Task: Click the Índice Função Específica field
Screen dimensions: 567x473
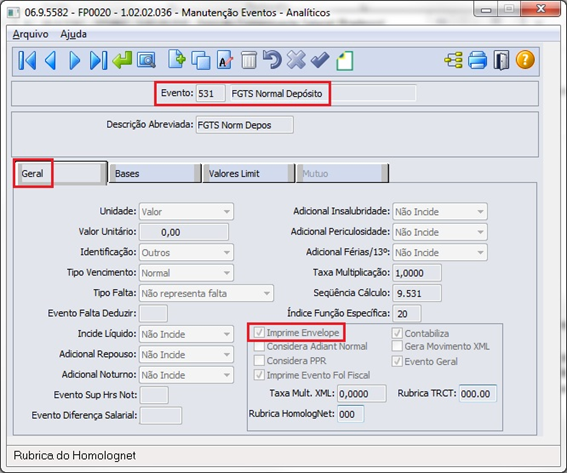Action: (x=407, y=314)
